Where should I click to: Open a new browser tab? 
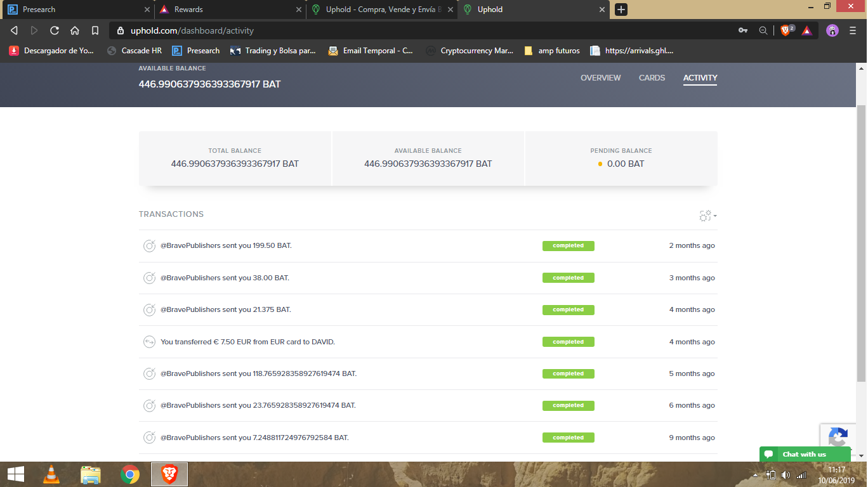622,10
